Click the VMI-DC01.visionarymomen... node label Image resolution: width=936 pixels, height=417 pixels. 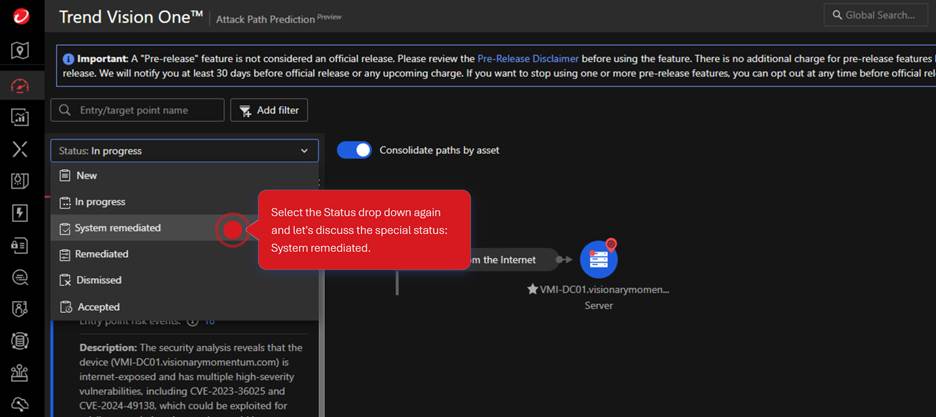(605, 289)
